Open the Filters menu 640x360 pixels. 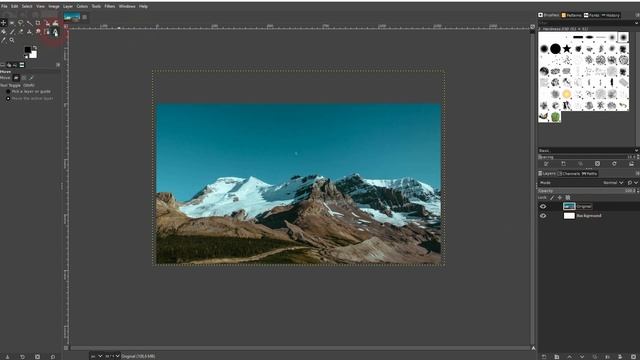(x=109, y=6)
